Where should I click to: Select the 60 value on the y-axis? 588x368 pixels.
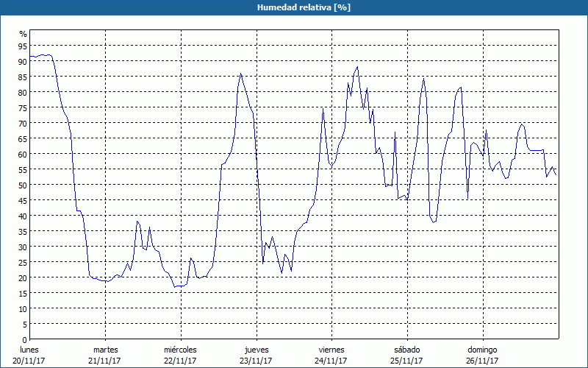(x=23, y=155)
